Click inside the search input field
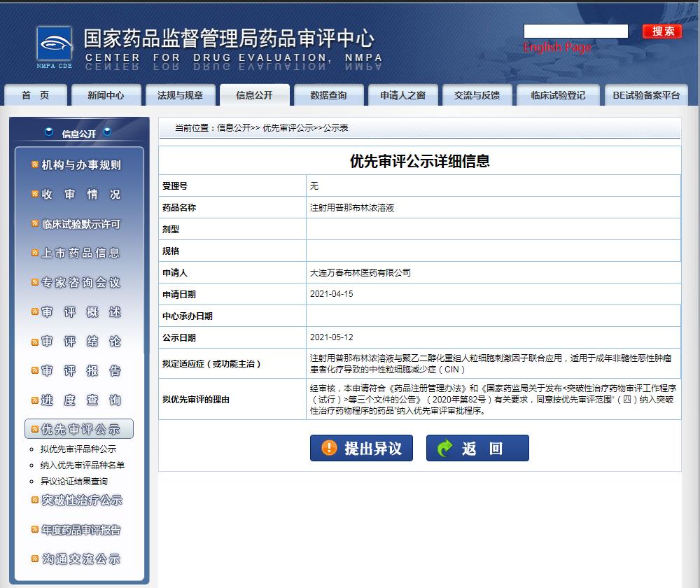The height and width of the screenshot is (588, 700). tap(575, 31)
